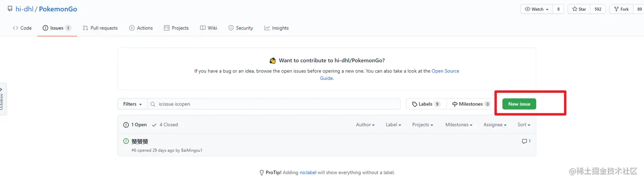
Task: Show the 4 Closed issues
Action: pos(165,125)
